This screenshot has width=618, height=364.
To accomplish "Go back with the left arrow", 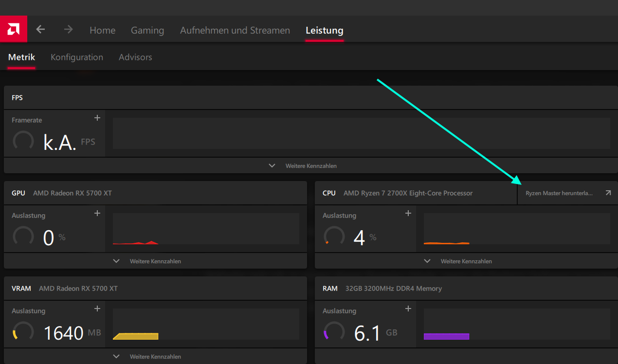I will pos(40,30).
